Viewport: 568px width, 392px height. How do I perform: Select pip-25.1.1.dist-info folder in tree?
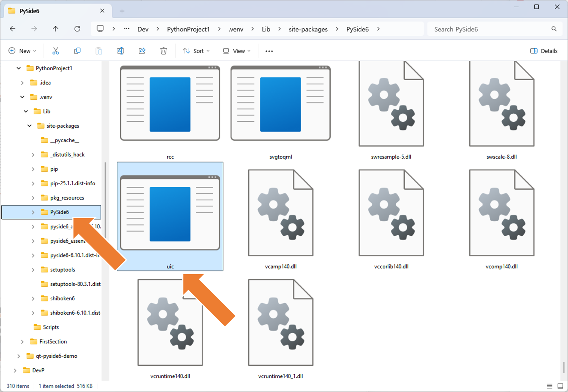point(73,184)
